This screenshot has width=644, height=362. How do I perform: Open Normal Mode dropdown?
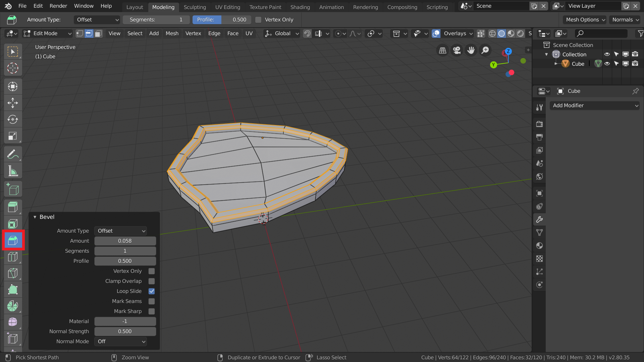(121, 342)
